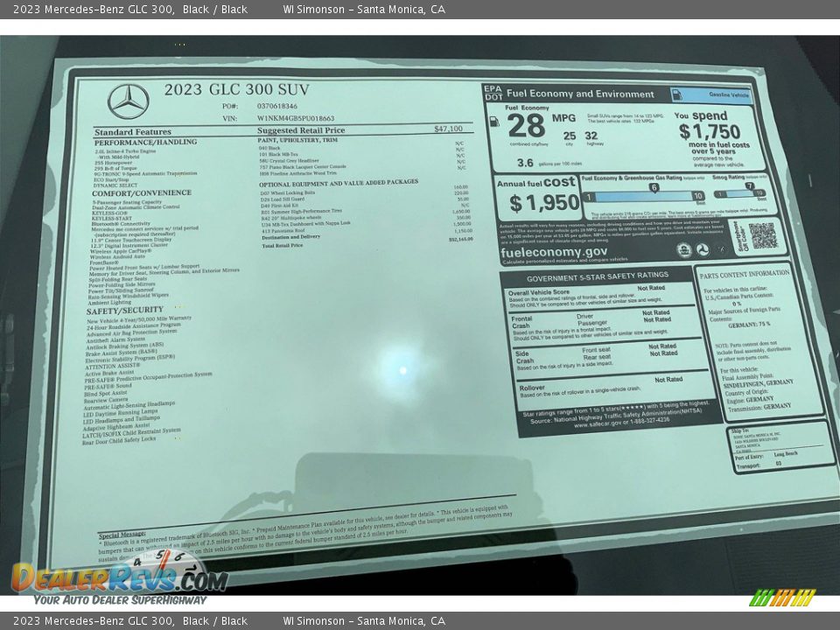Click the Side Crash rating label
Viewport: 840px width, 630px height.
click(x=524, y=357)
